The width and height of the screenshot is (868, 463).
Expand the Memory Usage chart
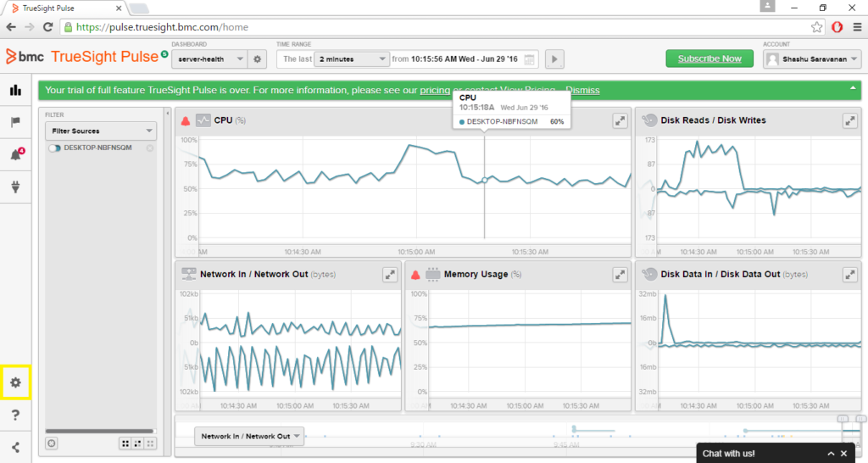click(620, 275)
